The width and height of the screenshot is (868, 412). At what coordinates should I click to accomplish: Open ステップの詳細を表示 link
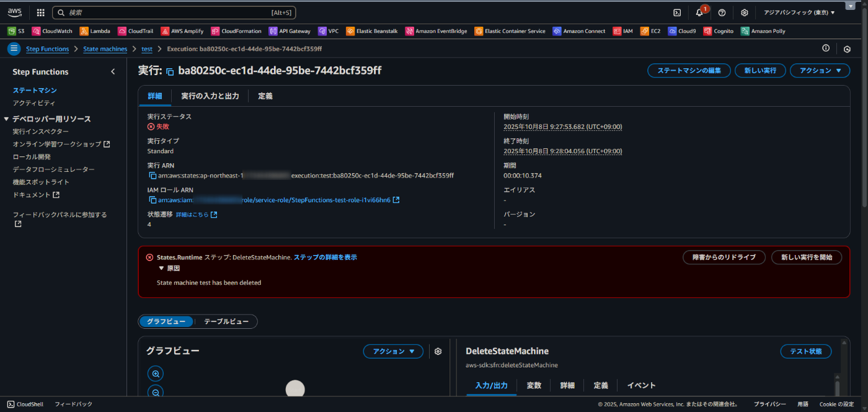(x=325, y=257)
